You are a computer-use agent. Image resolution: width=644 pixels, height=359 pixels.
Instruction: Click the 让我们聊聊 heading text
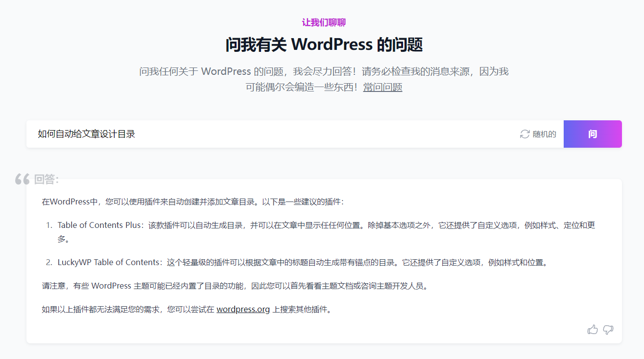(324, 22)
